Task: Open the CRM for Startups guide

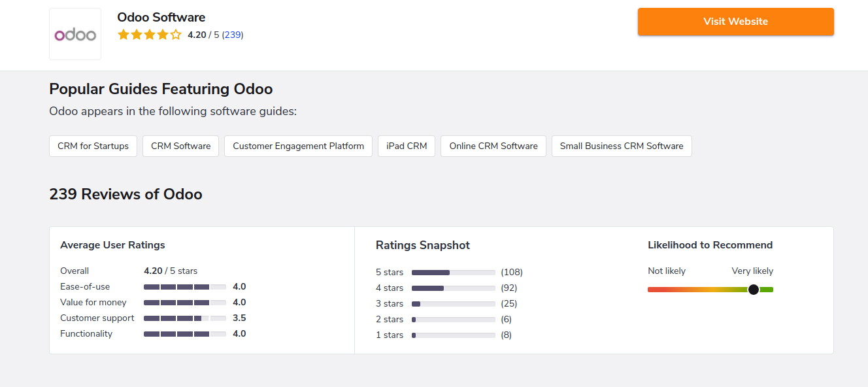Action: 93,146
